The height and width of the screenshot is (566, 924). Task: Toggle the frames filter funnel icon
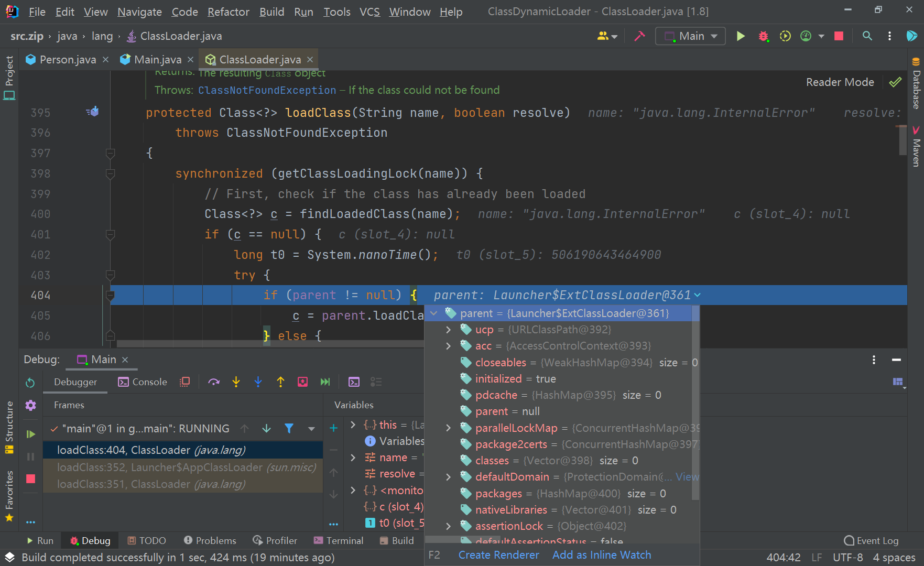289,429
